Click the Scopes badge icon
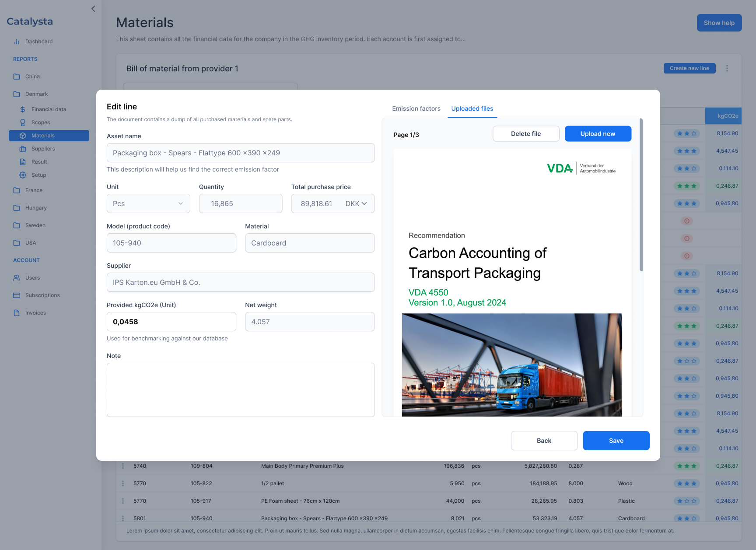The width and height of the screenshot is (756, 550). pyautogui.click(x=23, y=123)
